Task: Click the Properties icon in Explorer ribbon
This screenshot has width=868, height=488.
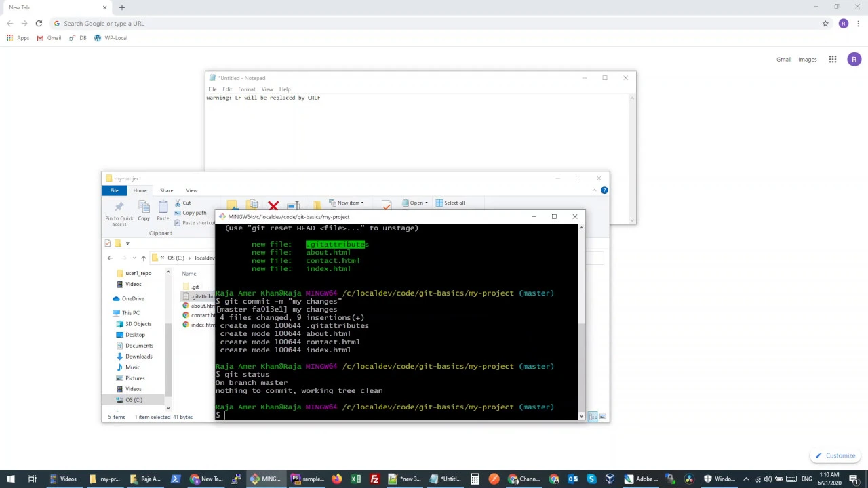Action: [x=387, y=205]
